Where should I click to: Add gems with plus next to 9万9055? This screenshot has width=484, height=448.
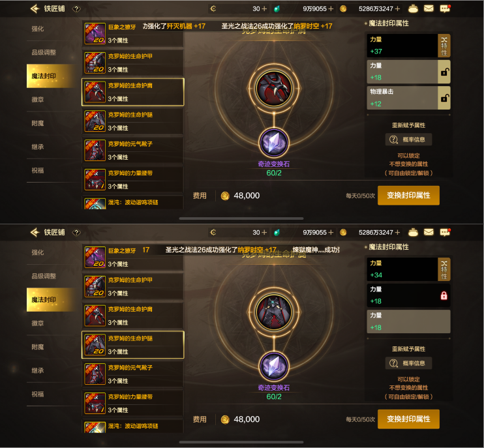(x=331, y=9)
